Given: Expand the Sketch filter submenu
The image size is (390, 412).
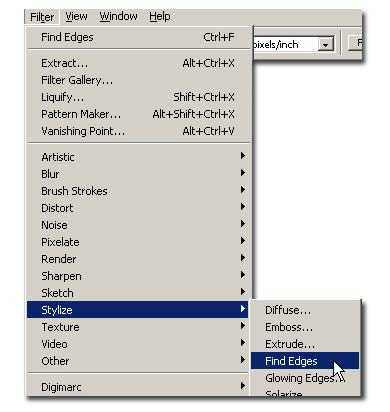Looking at the screenshot, I should (139, 293).
